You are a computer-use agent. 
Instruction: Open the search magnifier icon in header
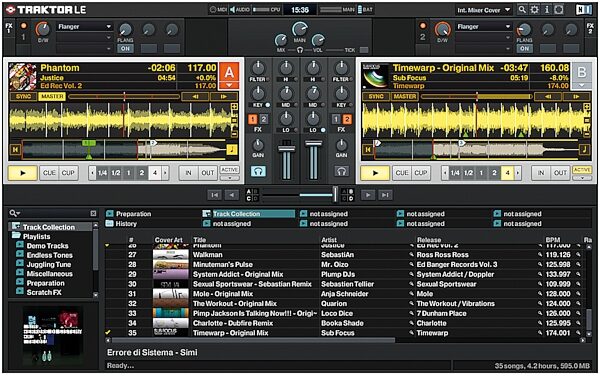pos(522,10)
